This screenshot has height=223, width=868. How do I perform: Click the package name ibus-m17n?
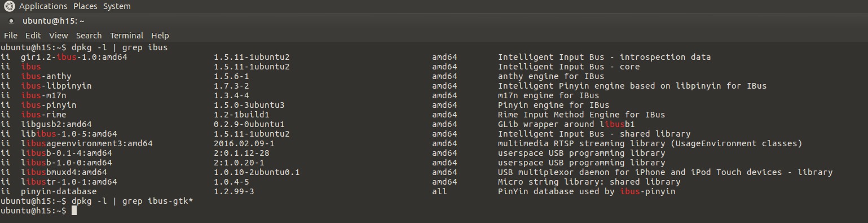[44, 95]
